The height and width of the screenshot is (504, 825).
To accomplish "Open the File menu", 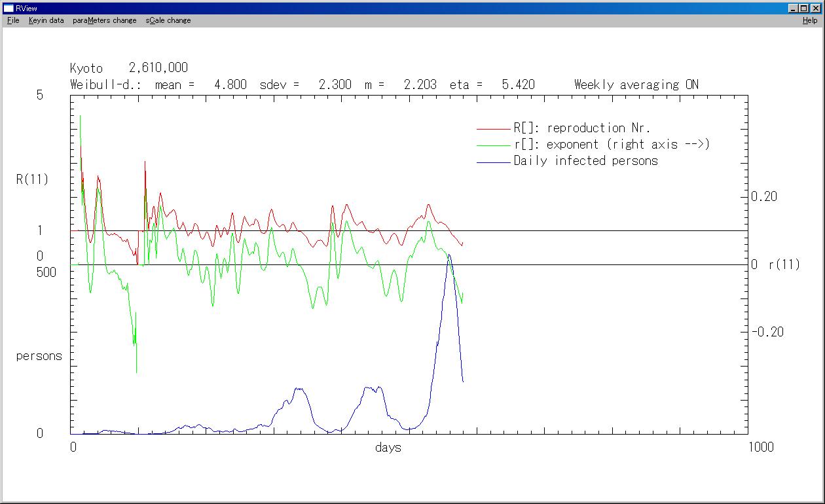I will (x=13, y=20).
